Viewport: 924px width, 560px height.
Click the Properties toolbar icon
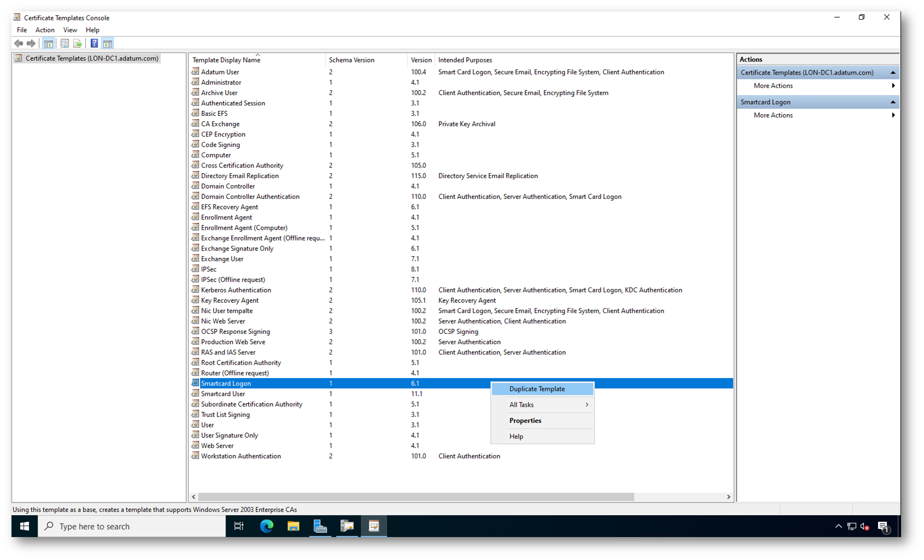[x=64, y=44]
